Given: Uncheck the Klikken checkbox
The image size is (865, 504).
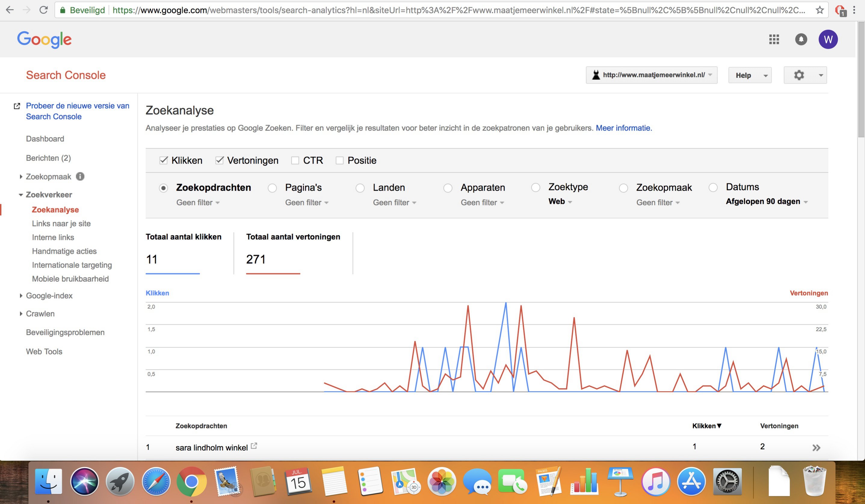Looking at the screenshot, I should click(163, 160).
